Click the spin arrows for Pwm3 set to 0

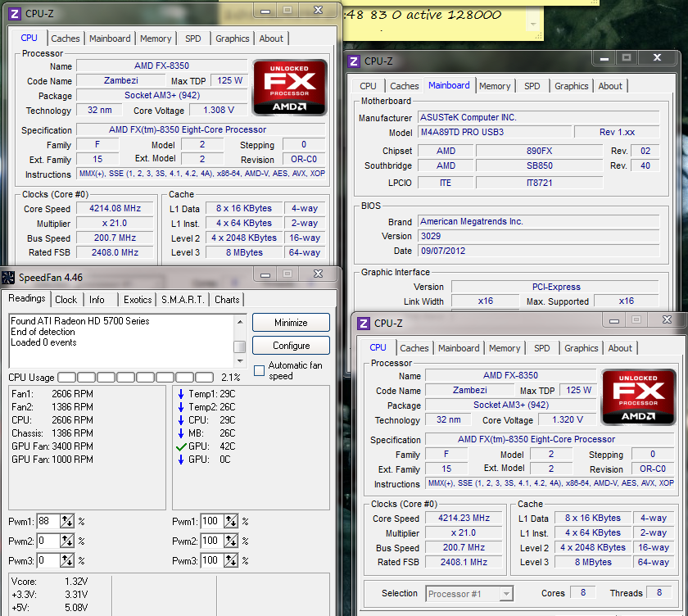tap(67, 560)
